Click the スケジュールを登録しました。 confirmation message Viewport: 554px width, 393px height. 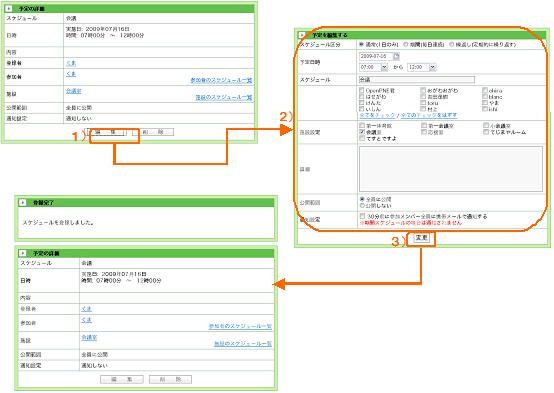(x=58, y=223)
